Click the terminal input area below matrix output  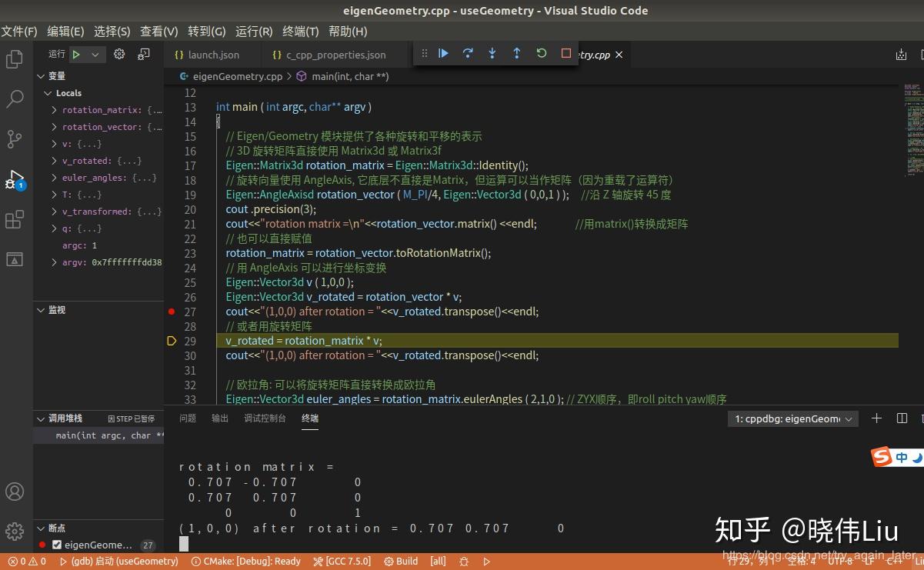pos(385,543)
